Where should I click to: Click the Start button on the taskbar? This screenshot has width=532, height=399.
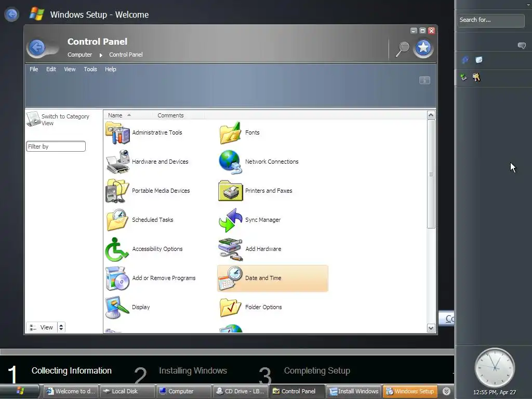pyautogui.click(x=20, y=391)
